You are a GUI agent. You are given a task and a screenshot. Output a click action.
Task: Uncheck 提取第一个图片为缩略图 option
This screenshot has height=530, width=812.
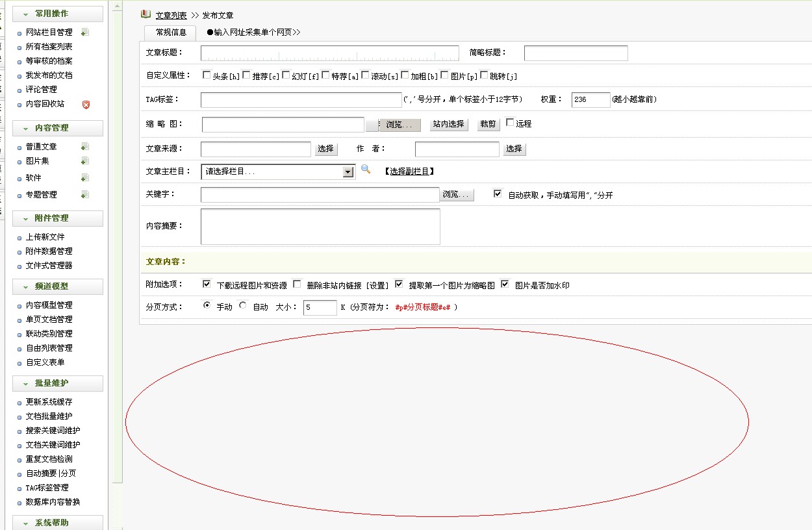399,284
